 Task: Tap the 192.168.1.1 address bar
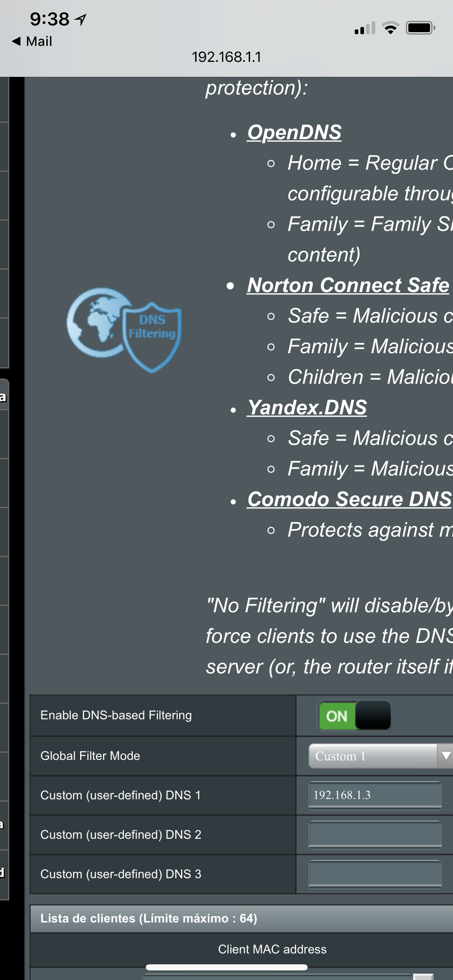(x=226, y=57)
